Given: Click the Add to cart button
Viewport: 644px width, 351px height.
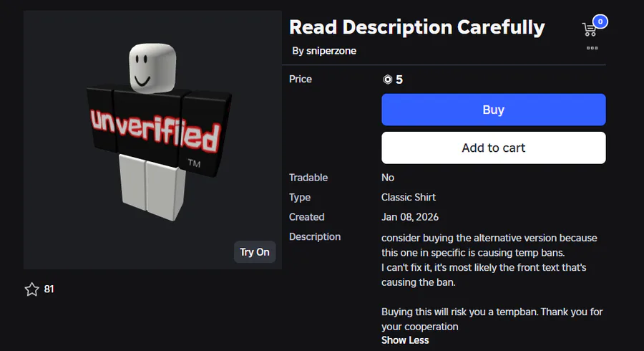Looking at the screenshot, I should click(493, 148).
